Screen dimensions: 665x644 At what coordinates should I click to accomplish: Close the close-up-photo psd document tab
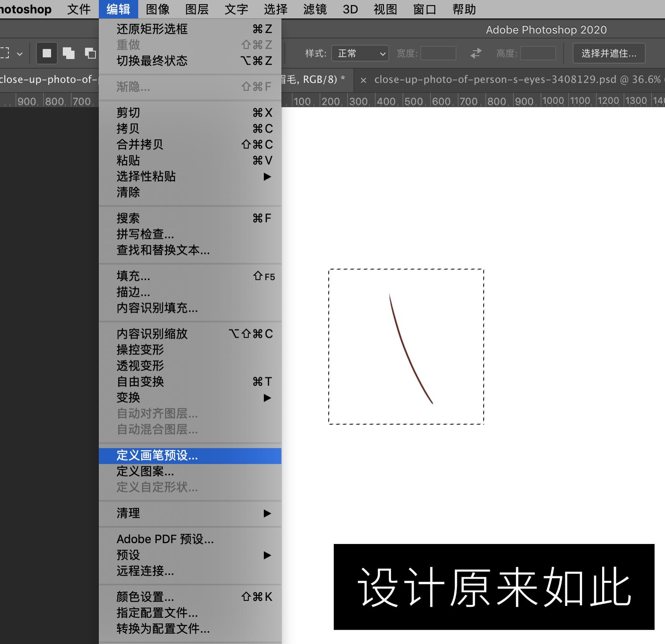[363, 80]
